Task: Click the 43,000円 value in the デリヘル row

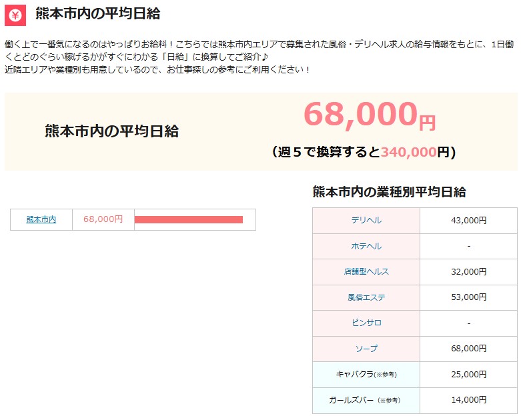Action: coord(468,220)
